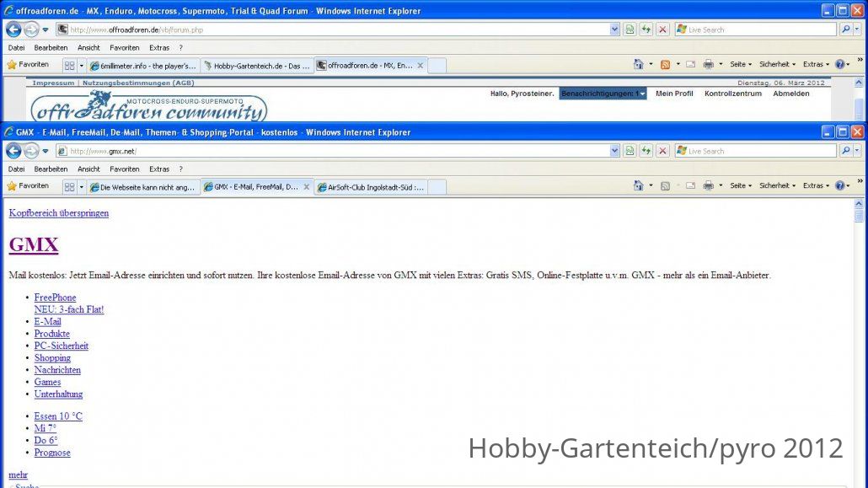The width and height of the screenshot is (868, 488).
Task: Open the FreePhone link
Action: click(x=56, y=298)
